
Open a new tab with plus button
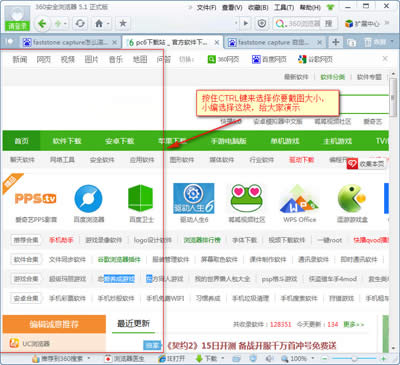click(x=336, y=42)
